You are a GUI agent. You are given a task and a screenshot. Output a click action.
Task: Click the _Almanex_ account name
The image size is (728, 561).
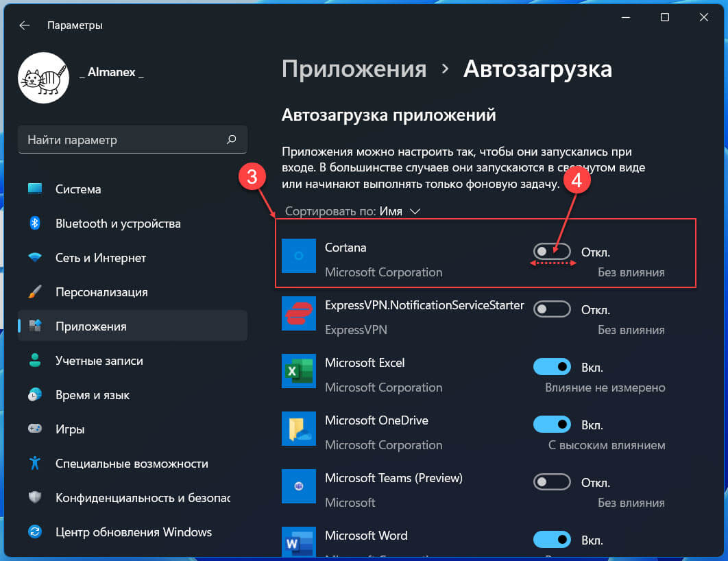(x=112, y=73)
